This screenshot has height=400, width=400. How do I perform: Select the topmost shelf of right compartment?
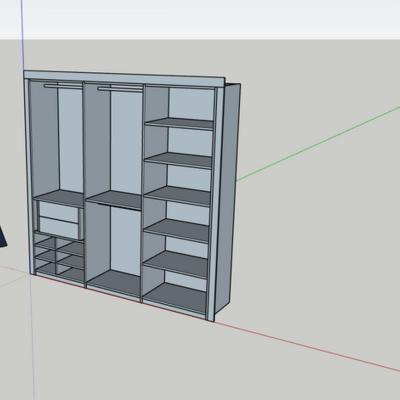pyautogui.click(x=179, y=124)
